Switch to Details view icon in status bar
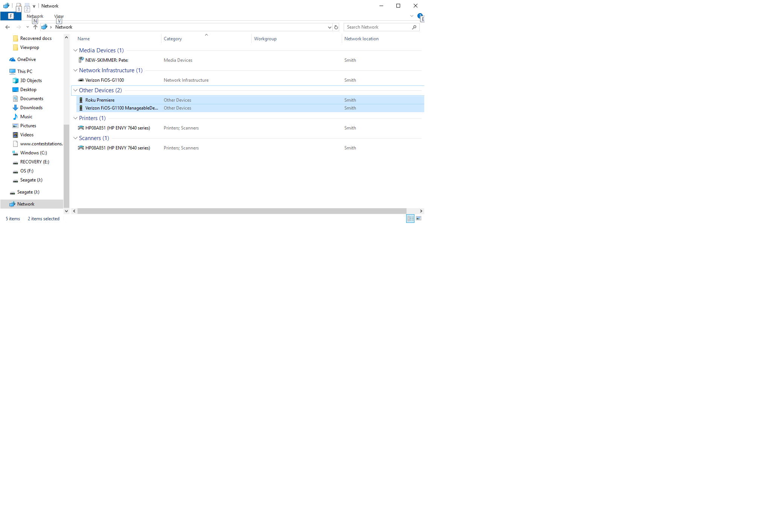 coord(410,218)
